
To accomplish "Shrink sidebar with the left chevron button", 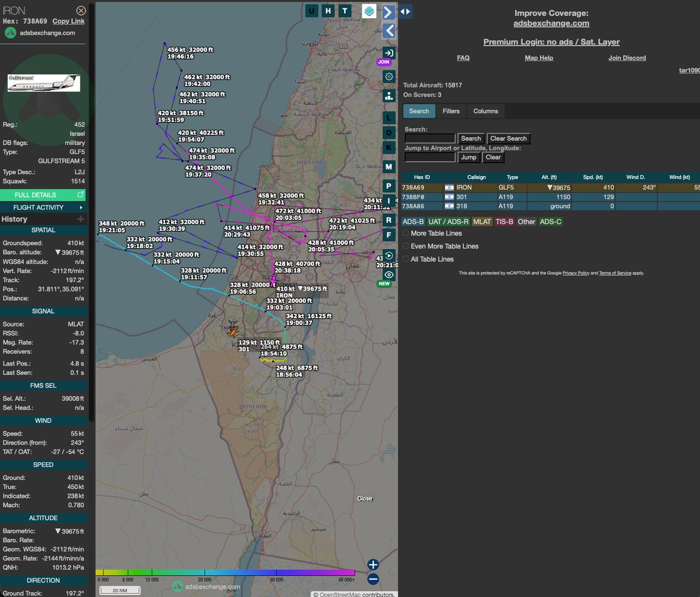I will (x=389, y=31).
